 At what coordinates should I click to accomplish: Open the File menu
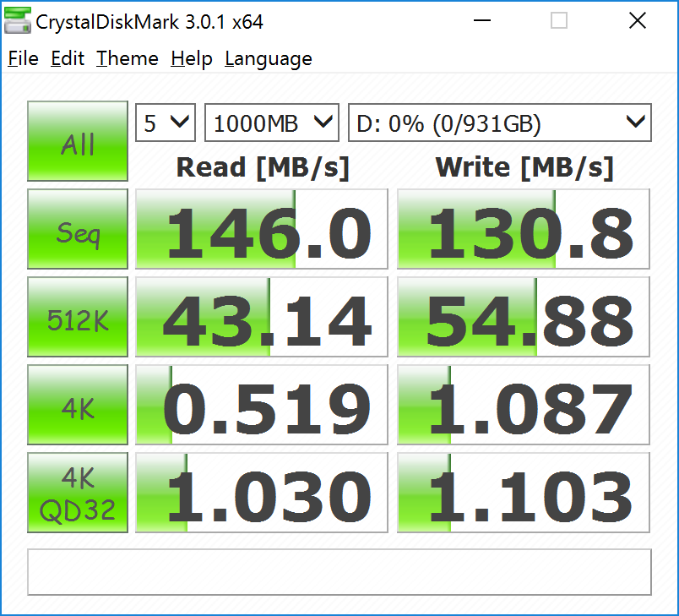tap(23, 58)
